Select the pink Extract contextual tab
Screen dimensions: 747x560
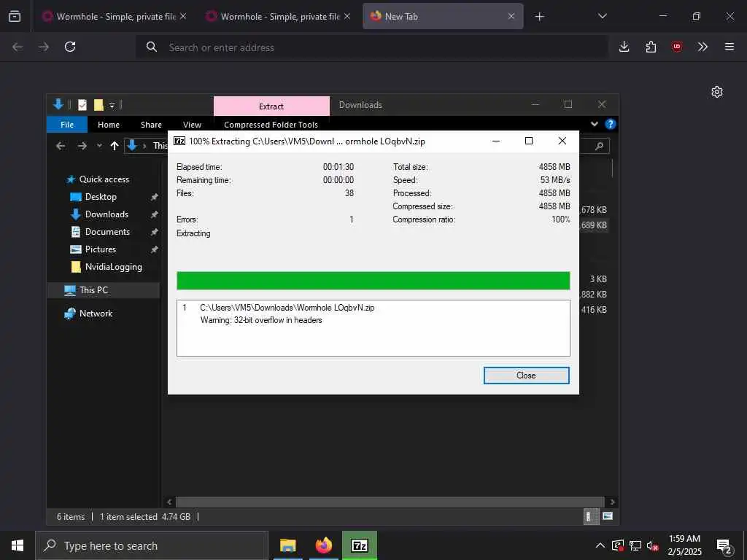[x=271, y=106]
